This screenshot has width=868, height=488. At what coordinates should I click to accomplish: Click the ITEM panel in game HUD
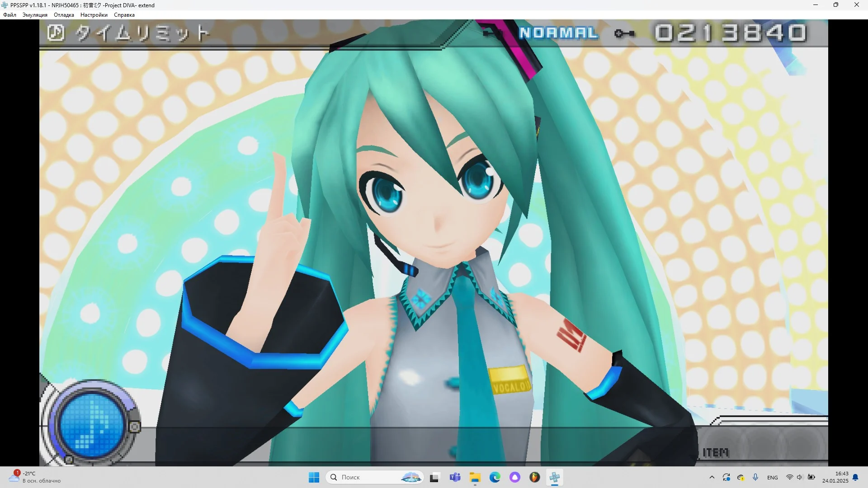[762, 444]
